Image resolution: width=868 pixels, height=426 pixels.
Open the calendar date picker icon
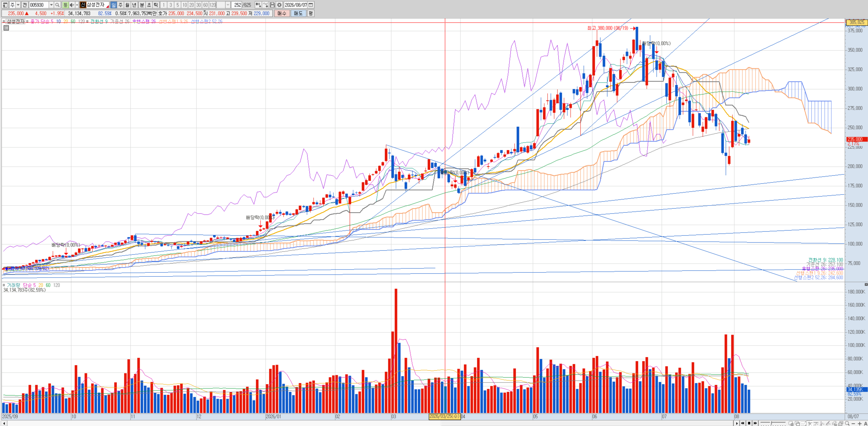click(x=311, y=5)
